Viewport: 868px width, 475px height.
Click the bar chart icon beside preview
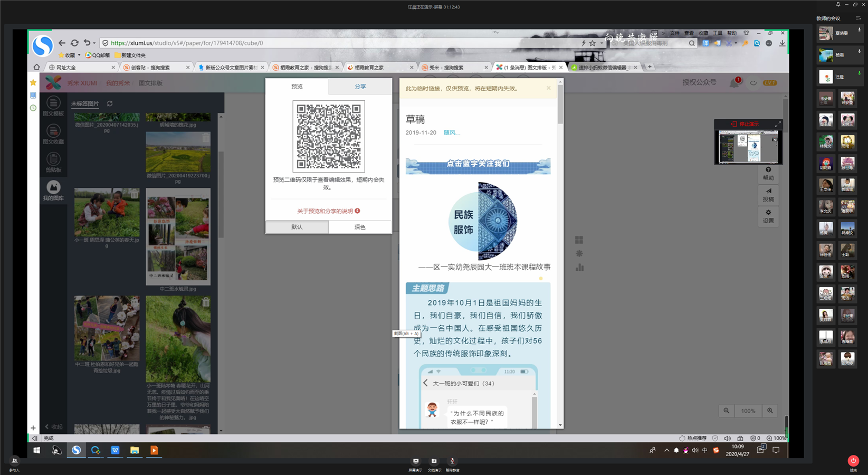(x=579, y=268)
